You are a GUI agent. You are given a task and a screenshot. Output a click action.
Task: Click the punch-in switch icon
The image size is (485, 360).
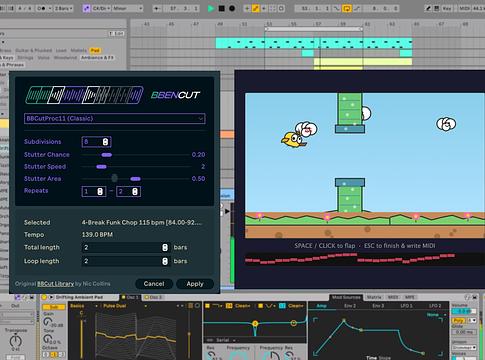coord(337,8)
